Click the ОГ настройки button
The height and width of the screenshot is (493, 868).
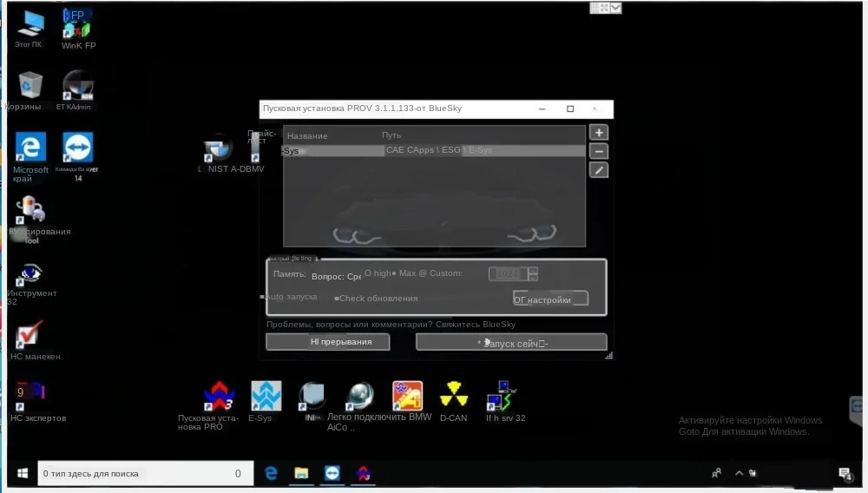(x=550, y=299)
